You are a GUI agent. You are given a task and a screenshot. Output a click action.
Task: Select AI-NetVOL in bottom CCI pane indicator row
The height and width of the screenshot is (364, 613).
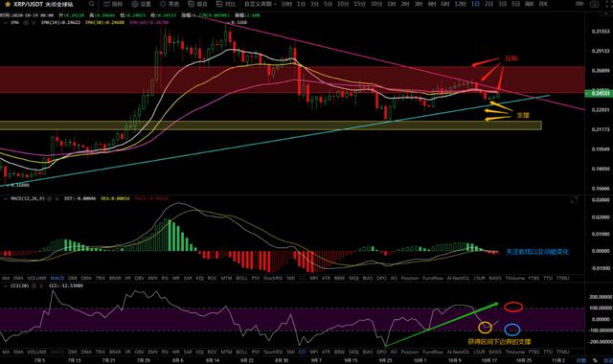458,352
